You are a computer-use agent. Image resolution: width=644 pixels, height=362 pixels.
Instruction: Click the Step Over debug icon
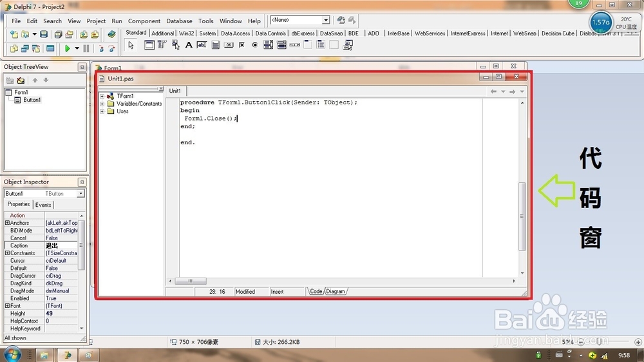(111, 48)
